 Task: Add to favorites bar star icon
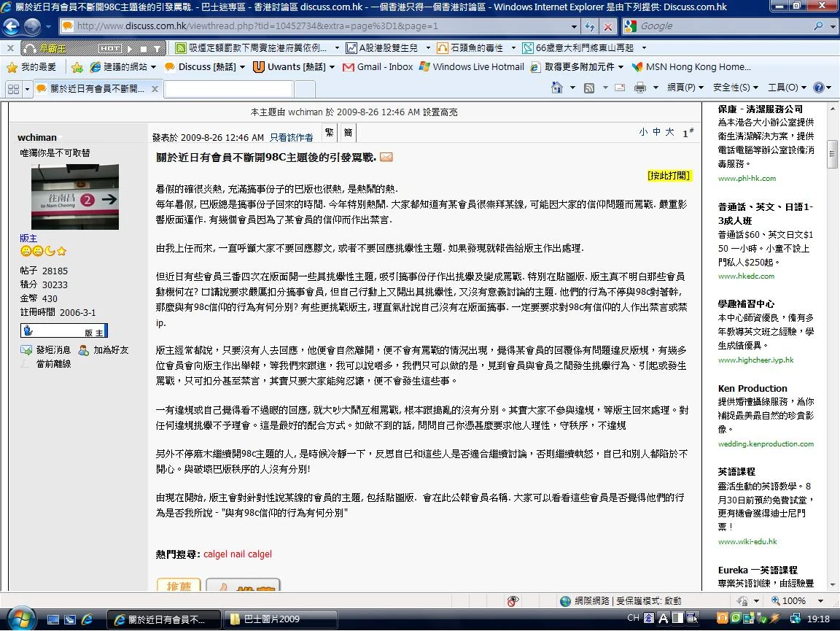[x=77, y=67]
